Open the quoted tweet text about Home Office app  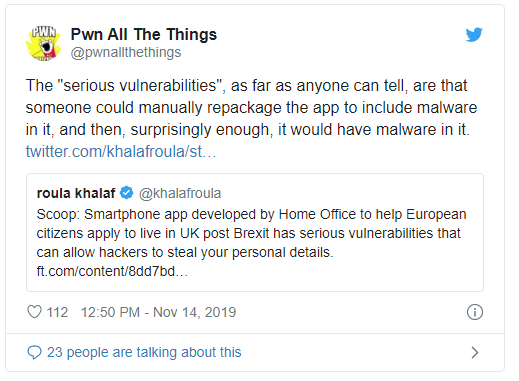(251, 233)
